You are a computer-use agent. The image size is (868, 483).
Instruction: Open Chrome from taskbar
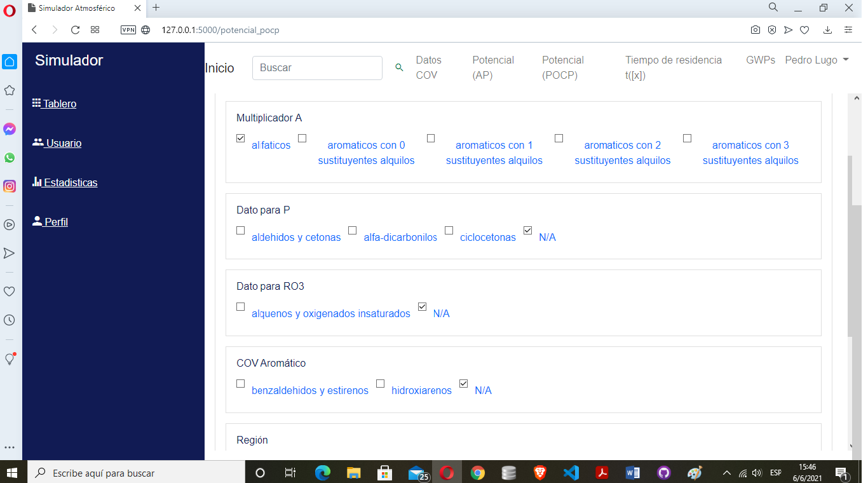(x=478, y=473)
